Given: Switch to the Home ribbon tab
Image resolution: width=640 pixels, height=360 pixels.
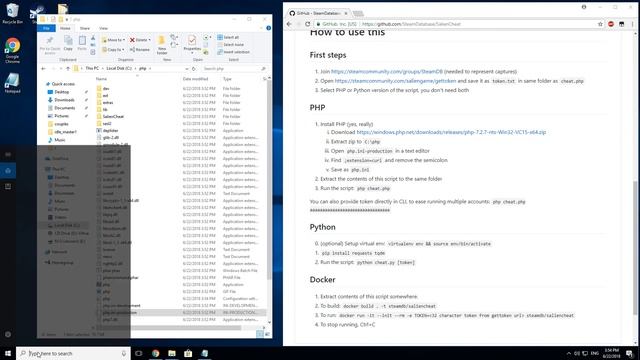Looking at the screenshot, I should coord(65,28).
